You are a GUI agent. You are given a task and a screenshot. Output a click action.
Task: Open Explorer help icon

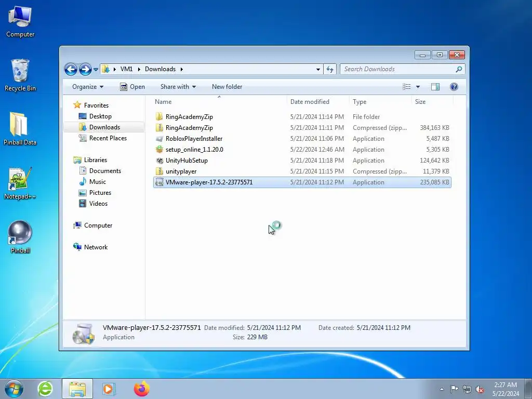pyautogui.click(x=454, y=87)
